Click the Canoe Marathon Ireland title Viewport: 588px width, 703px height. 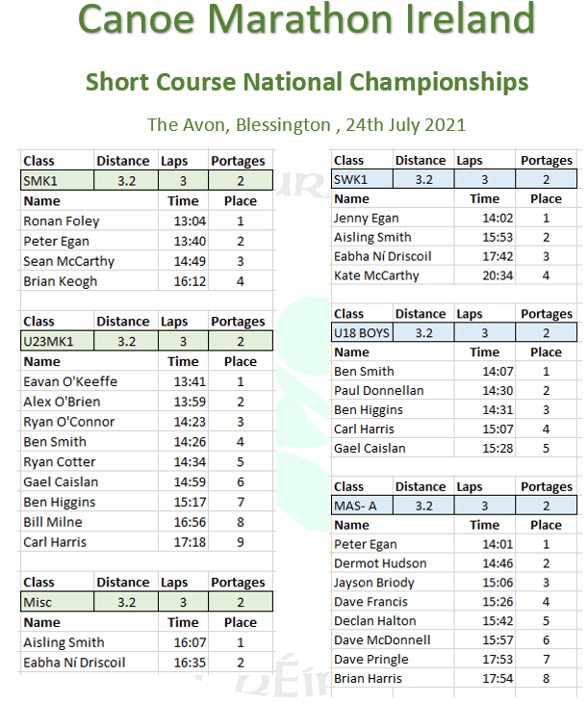click(307, 19)
